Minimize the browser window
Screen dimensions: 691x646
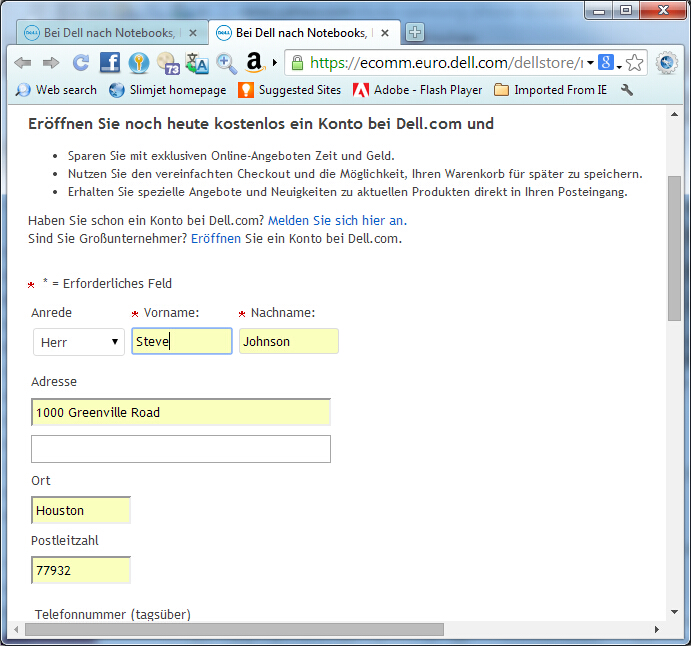click(599, 11)
